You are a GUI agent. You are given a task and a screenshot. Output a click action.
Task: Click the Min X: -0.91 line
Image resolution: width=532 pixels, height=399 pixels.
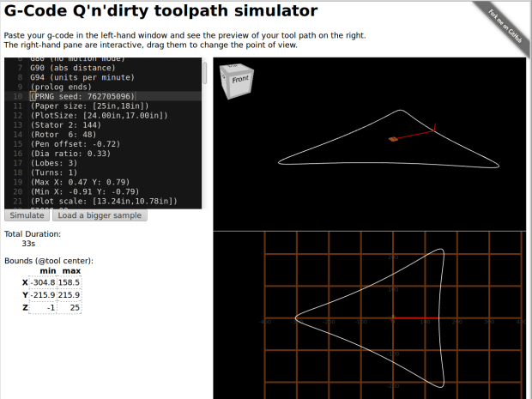tap(84, 191)
